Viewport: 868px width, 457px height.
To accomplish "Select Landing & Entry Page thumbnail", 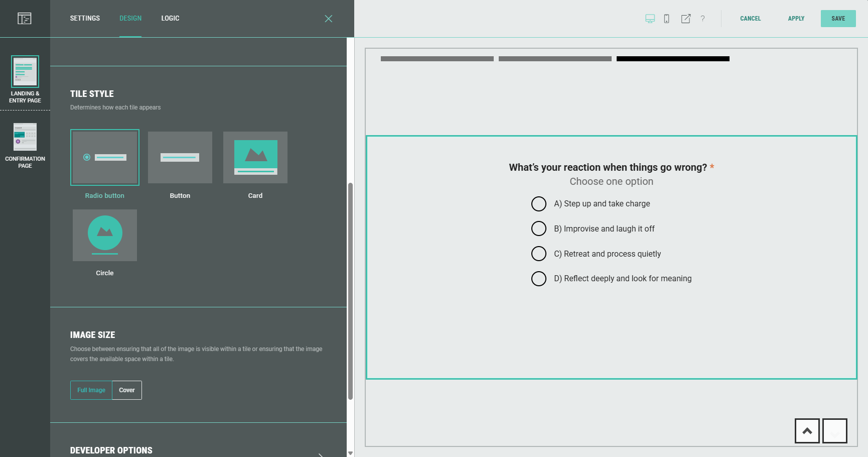I will click(25, 72).
